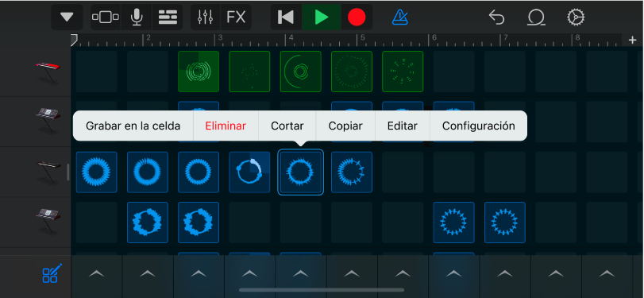Toggle the blue metronome
This screenshot has width=644, height=298.
tap(399, 17)
